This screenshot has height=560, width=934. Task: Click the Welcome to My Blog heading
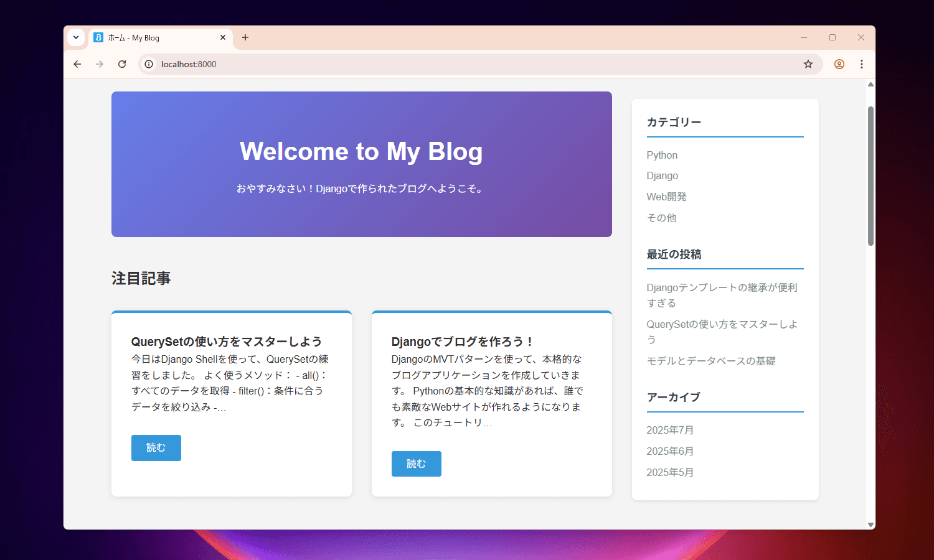pyautogui.click(x=361, y=151)
